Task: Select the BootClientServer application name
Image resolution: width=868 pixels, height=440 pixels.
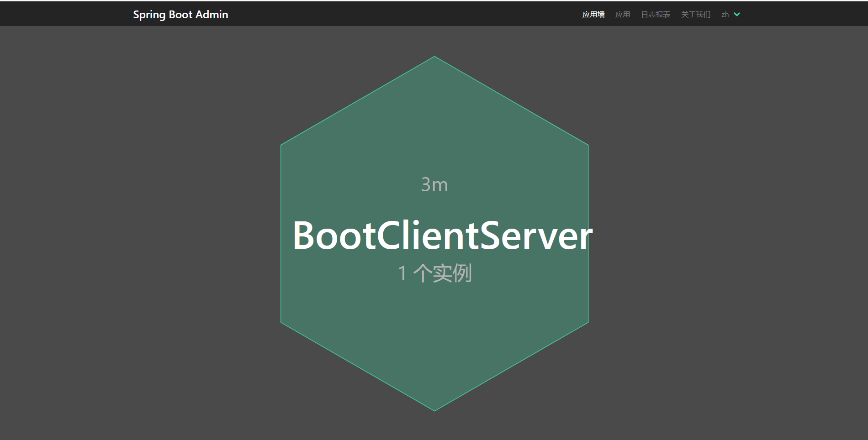Action: [442, 236]
